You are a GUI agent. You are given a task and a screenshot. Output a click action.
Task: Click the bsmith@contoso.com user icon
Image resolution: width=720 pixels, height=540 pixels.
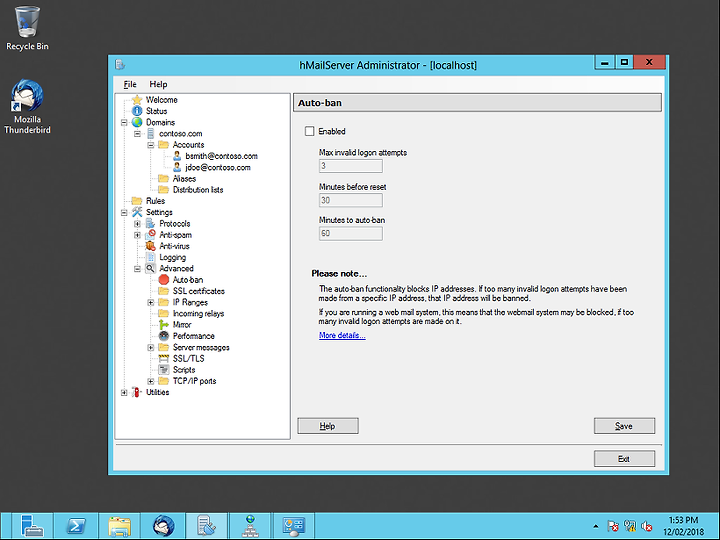click(x=177, y=156)
